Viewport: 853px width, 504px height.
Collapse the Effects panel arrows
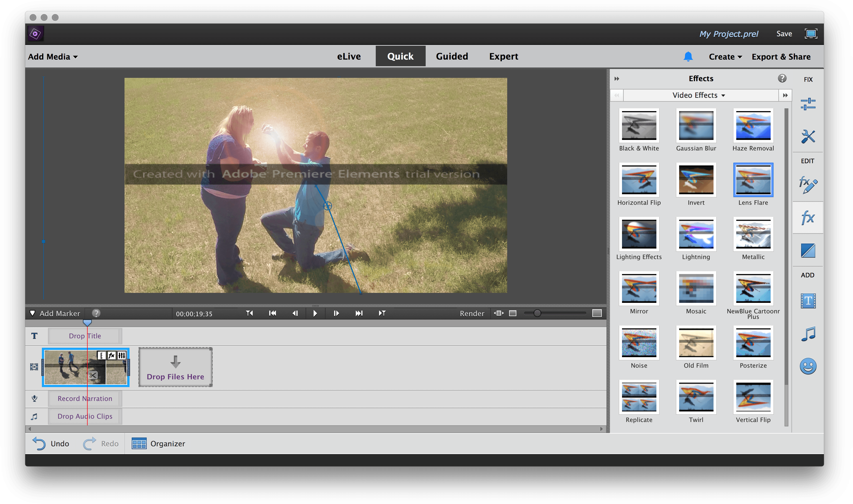616,79
